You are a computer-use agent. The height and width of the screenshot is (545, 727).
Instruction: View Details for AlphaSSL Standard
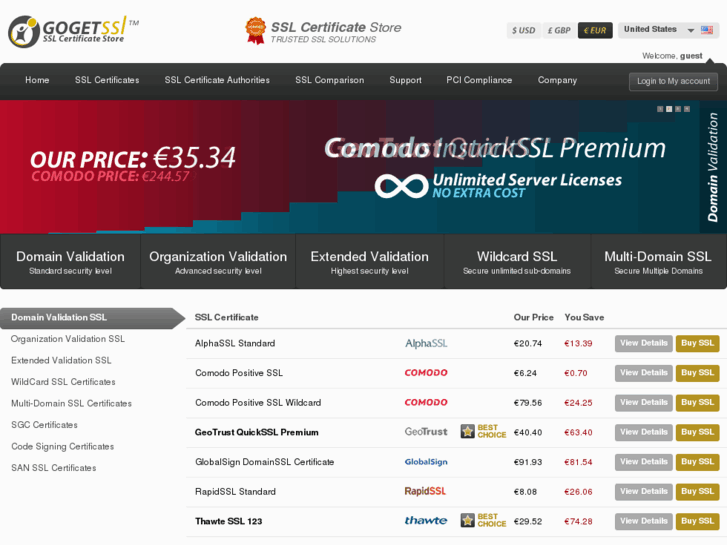(x=644, y=343)
